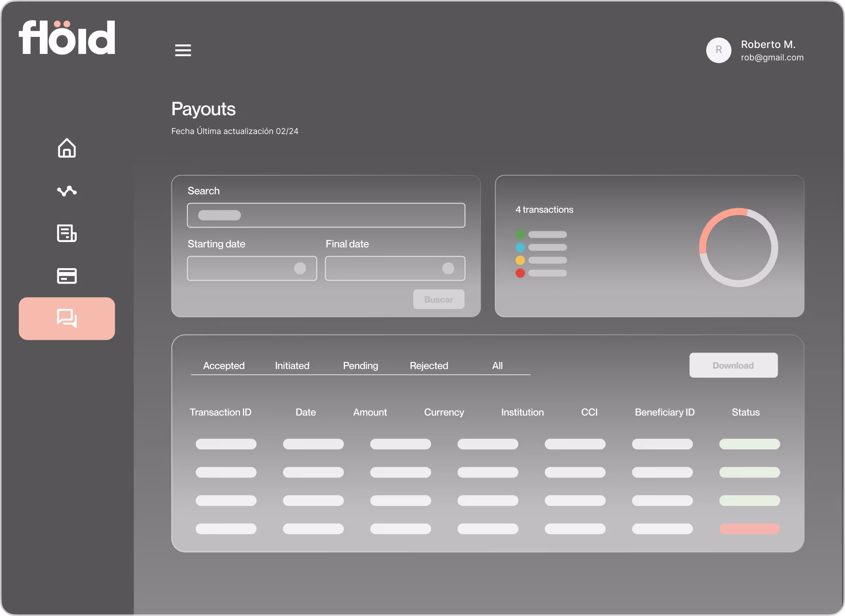This screenshot has height=616, width=845.
Task: Select the Pending tab
Action: pyautogui.click(x=360, y=365)
